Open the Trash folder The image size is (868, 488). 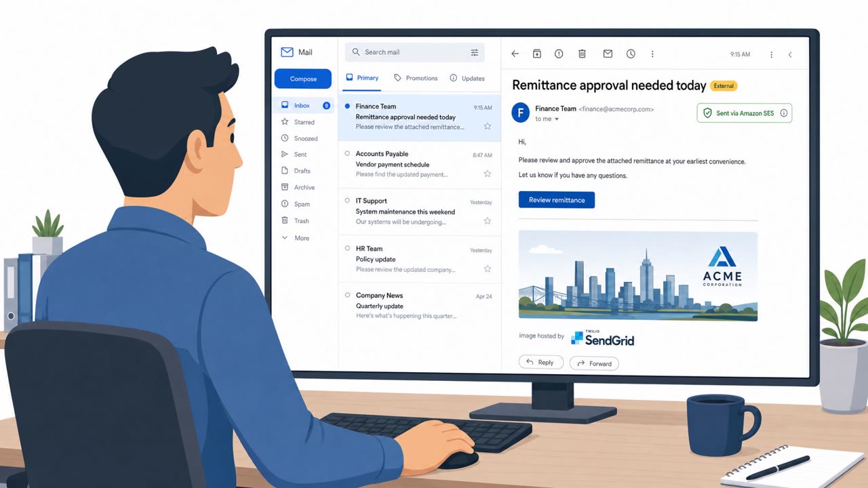coord(296,221)
